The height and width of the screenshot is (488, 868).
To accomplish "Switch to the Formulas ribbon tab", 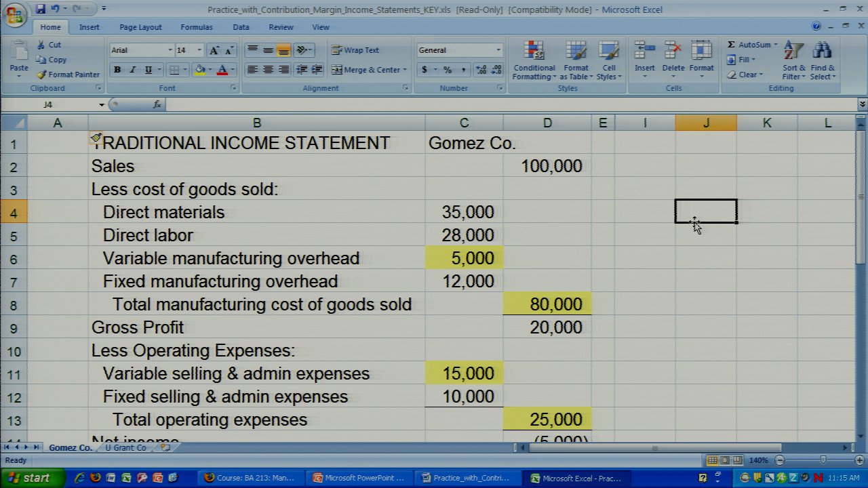I will 196,27.
